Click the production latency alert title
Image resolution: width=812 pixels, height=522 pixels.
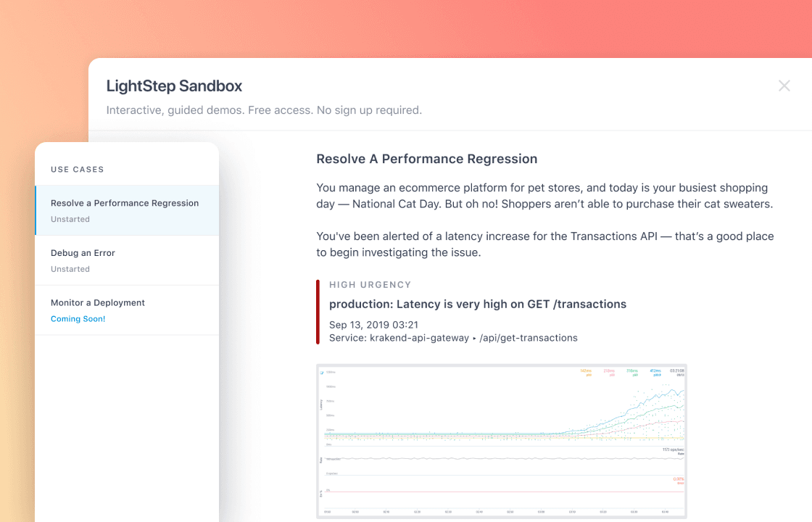478,304
